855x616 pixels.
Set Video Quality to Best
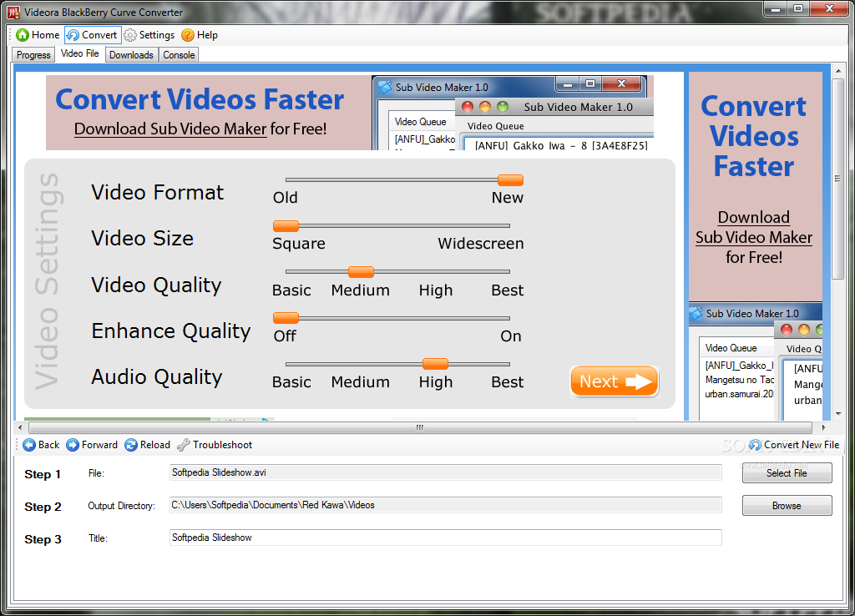point(507,290)
